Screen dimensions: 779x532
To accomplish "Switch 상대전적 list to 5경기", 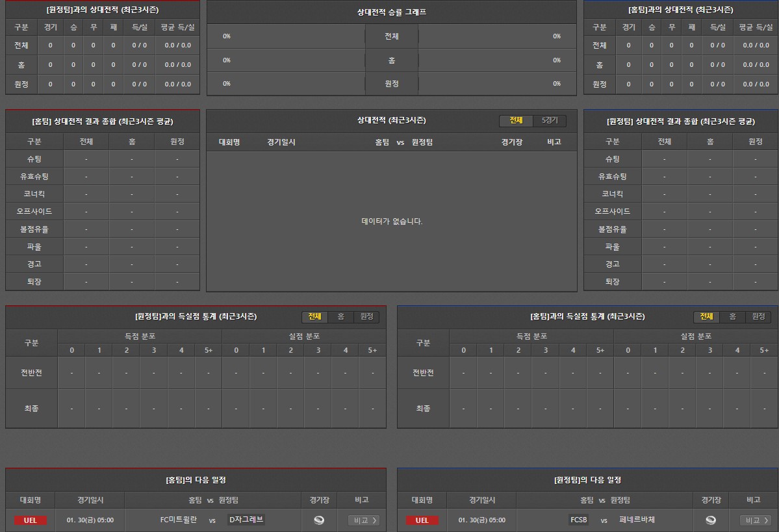I will pos(550,121).
